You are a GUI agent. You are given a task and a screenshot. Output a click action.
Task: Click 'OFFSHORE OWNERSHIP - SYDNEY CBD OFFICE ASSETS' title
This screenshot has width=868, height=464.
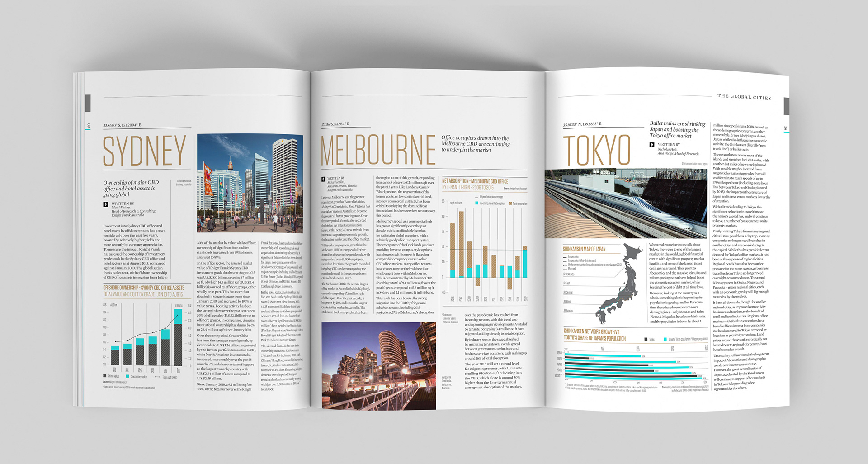pyautogui.click(x=144, y=288)
